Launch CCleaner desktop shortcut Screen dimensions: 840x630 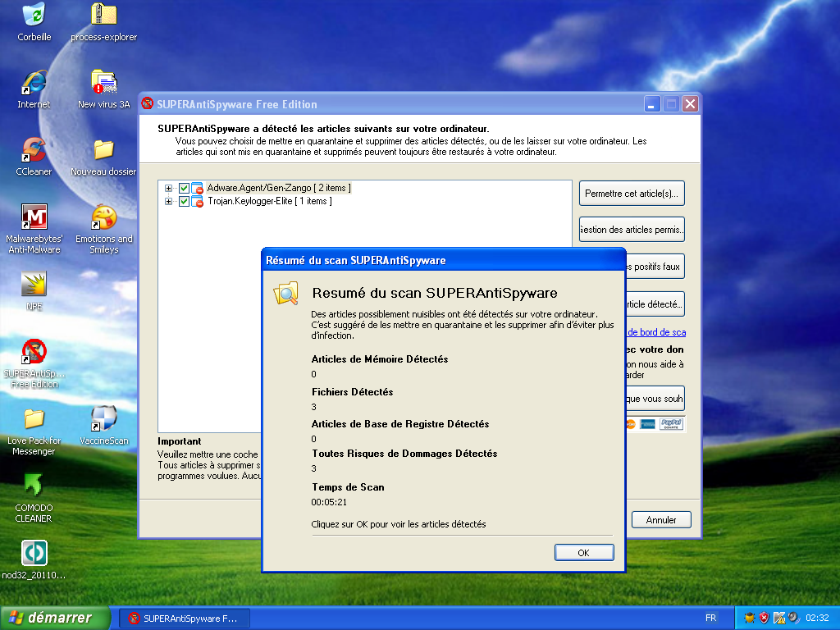tap(34, 149)
